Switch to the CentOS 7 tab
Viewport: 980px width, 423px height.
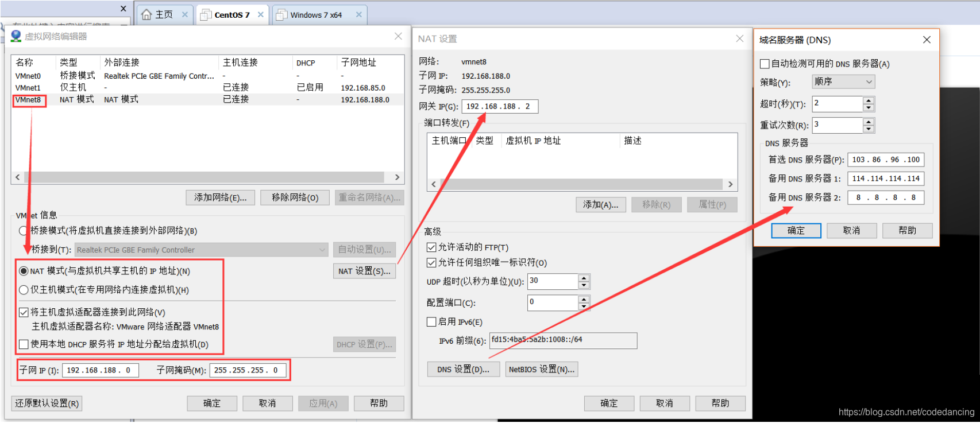pyautogui.click(x=232, y=15)
